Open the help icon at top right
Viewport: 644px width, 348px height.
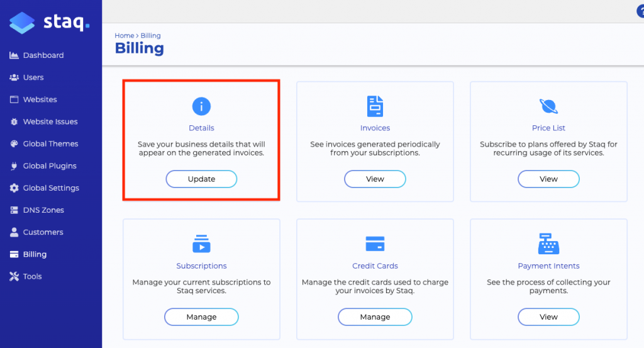(x=641, y=11)
